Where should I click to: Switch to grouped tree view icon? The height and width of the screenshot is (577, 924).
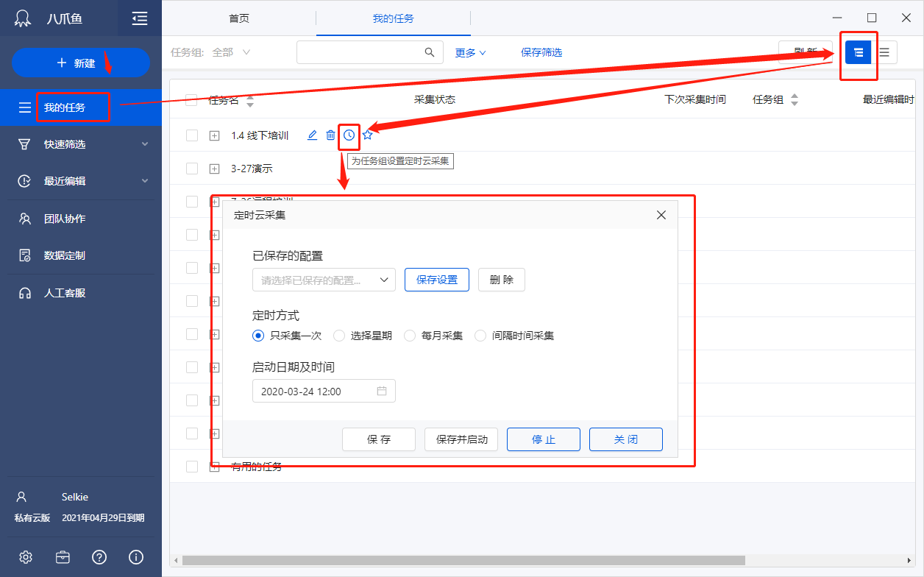click(858, 52)
